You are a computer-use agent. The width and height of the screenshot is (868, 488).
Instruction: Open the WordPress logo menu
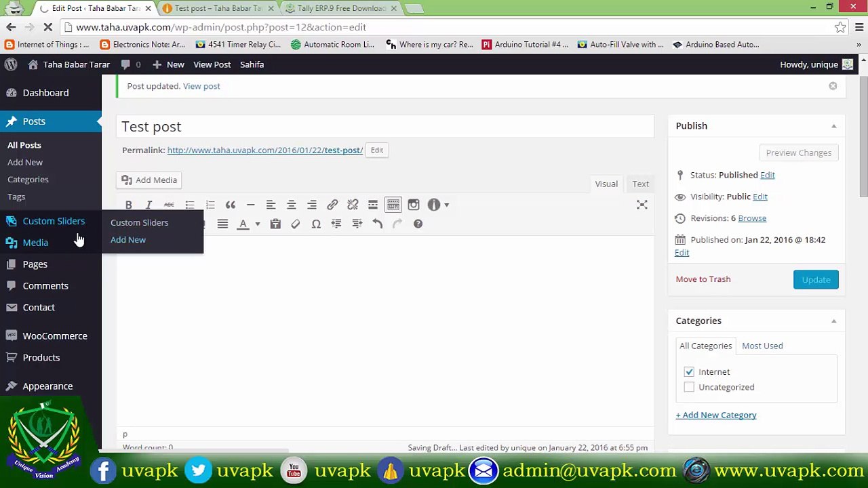pos(11,64)
